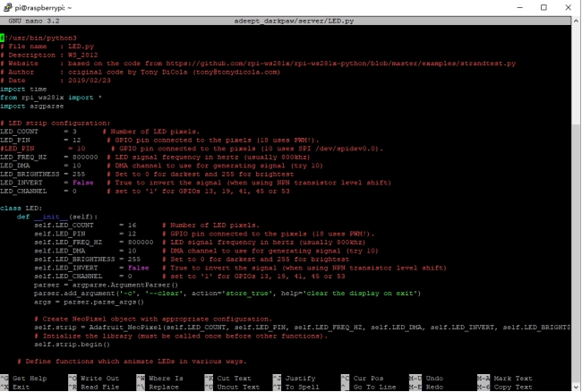Click the ^O Write Out shortcut

click(94, 379)
